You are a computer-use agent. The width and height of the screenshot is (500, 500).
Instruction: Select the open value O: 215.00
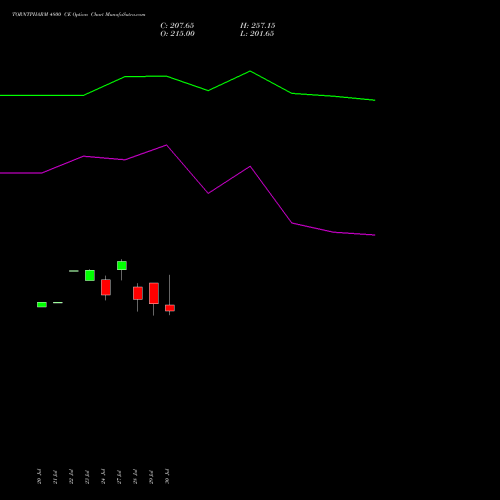pos(177,34)
